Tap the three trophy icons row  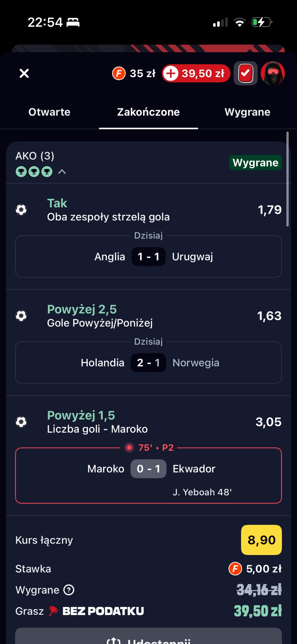point(34,172)
